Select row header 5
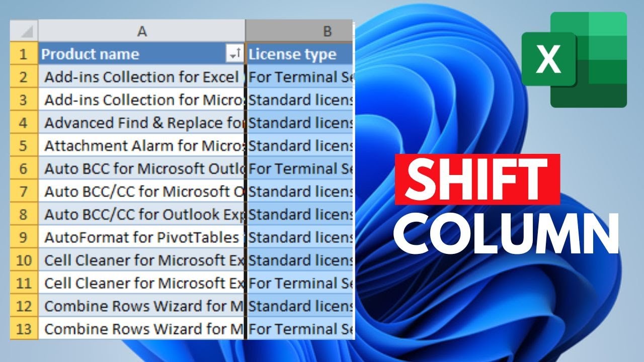This screenshot has width=644, height=362. (x=24, y=146)
